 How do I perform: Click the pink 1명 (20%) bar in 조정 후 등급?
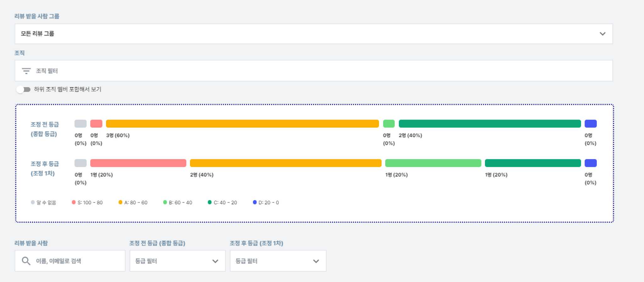tap(138, 163)
